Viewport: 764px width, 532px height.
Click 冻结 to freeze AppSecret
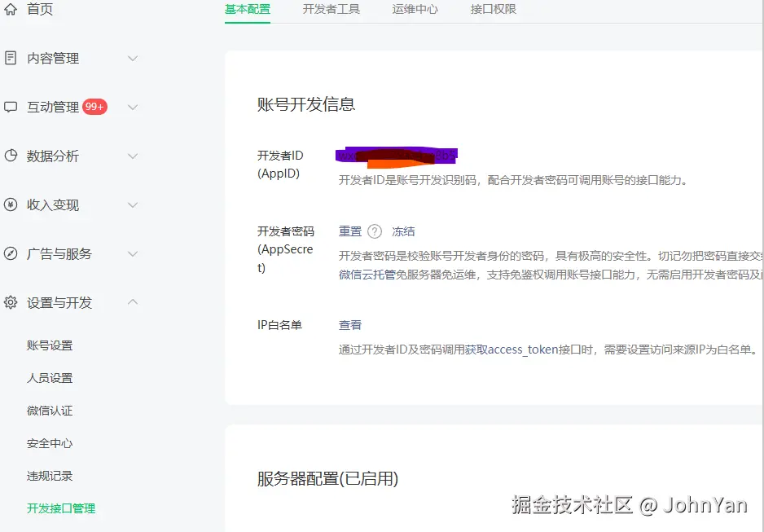click(x=403, y=231)
